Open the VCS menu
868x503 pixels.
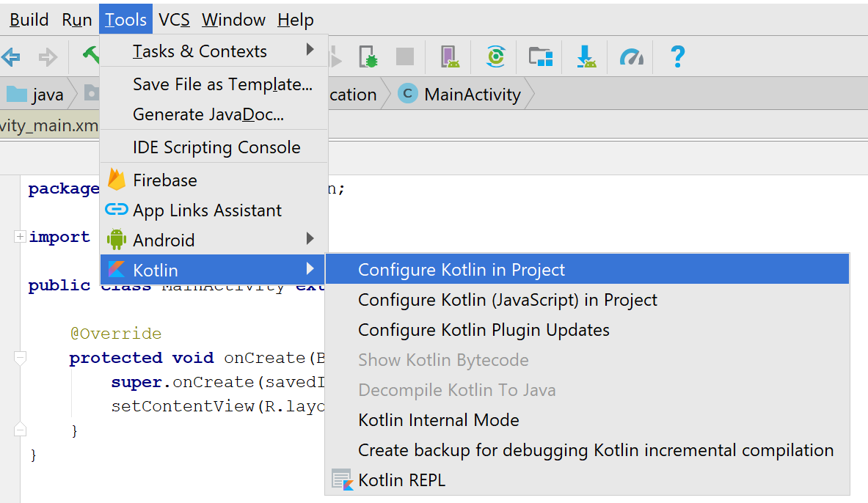point(174,20)
